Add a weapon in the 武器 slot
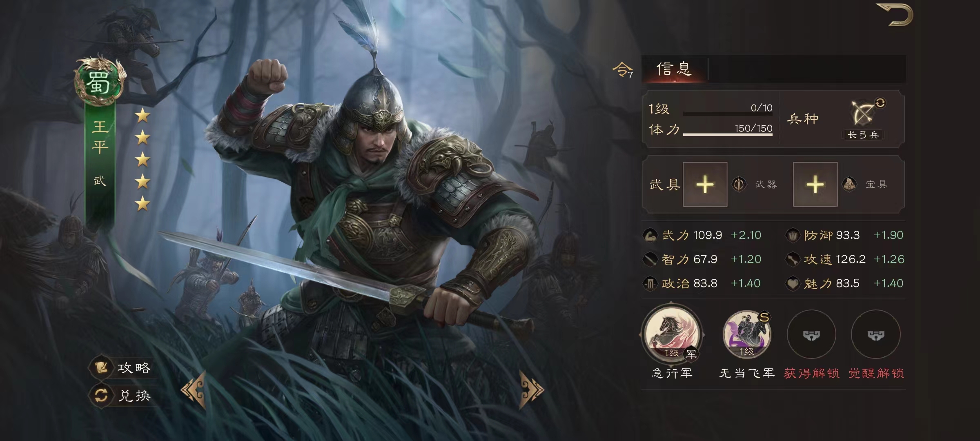Screen dimensions: 980x441 [x=705, y=184]
